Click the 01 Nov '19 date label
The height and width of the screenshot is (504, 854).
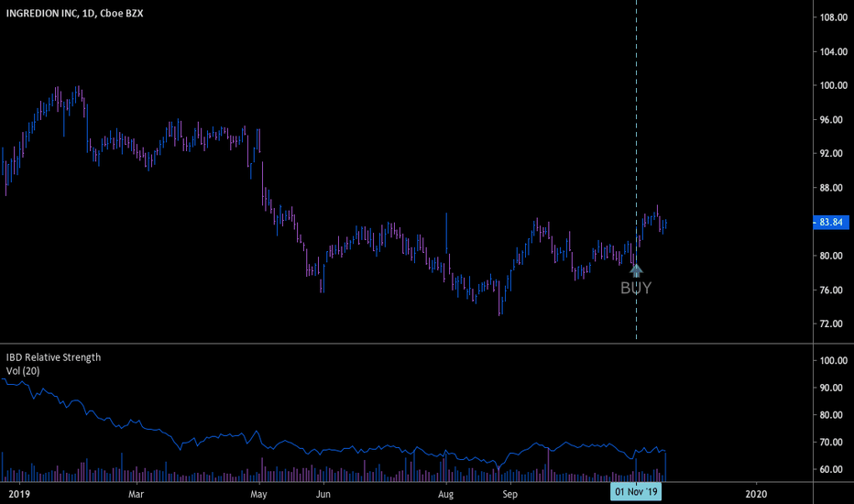click(x=636, y=492)
